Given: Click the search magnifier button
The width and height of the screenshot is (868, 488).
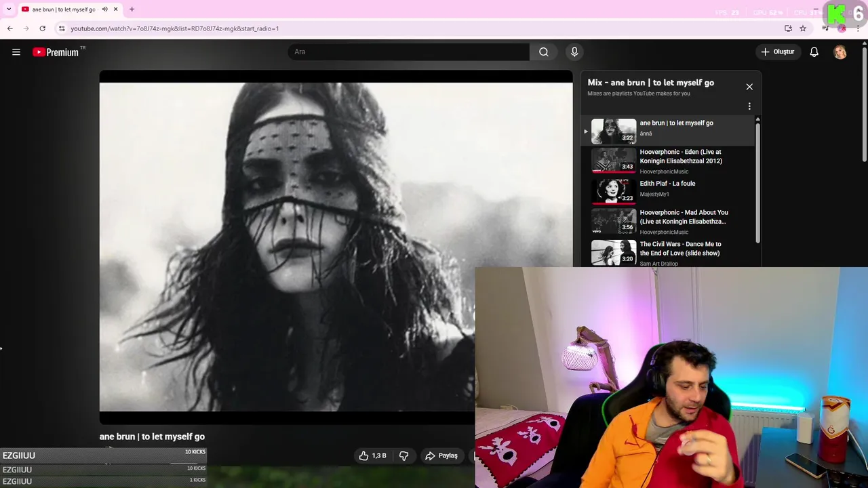Looking at the screenshot, I should (544, 52).
